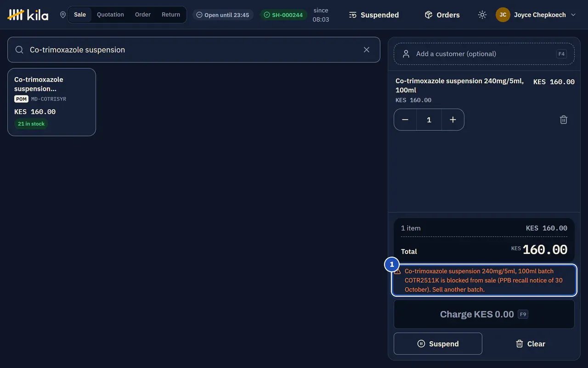Clear the search field with X icon

coord(367,50)
